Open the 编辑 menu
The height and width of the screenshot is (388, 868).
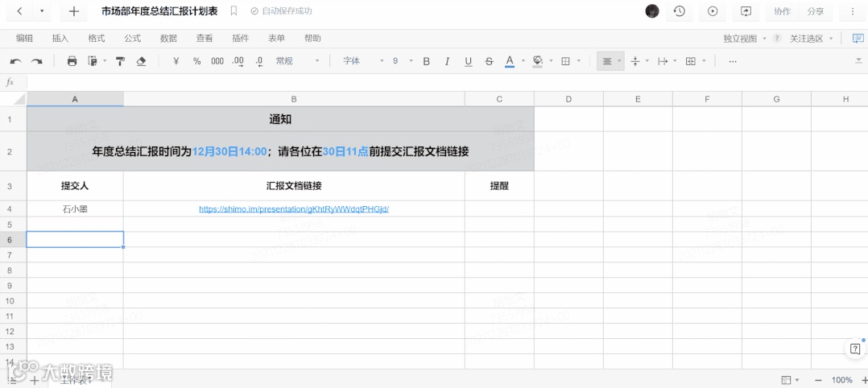24,38
